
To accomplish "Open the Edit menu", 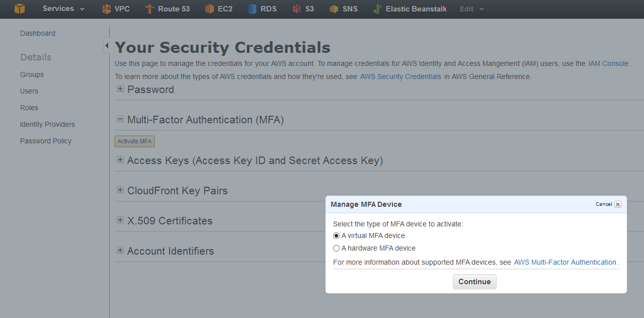I will tap(467, 9).
